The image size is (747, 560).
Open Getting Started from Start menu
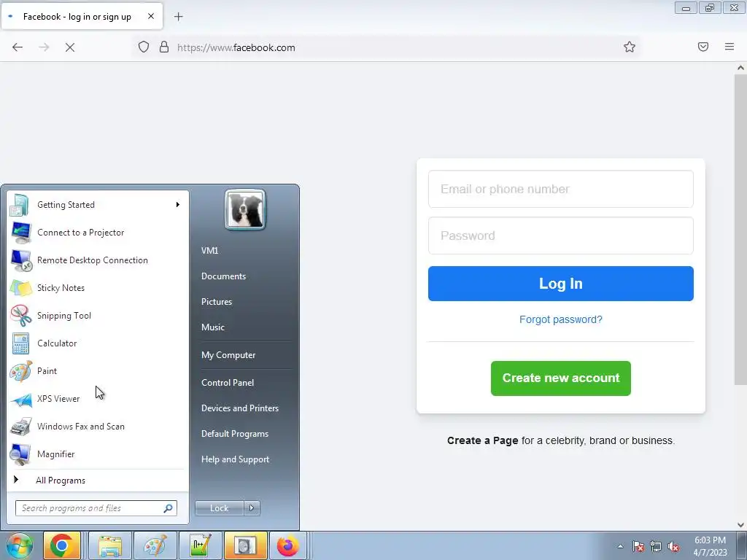pos(98,205)
